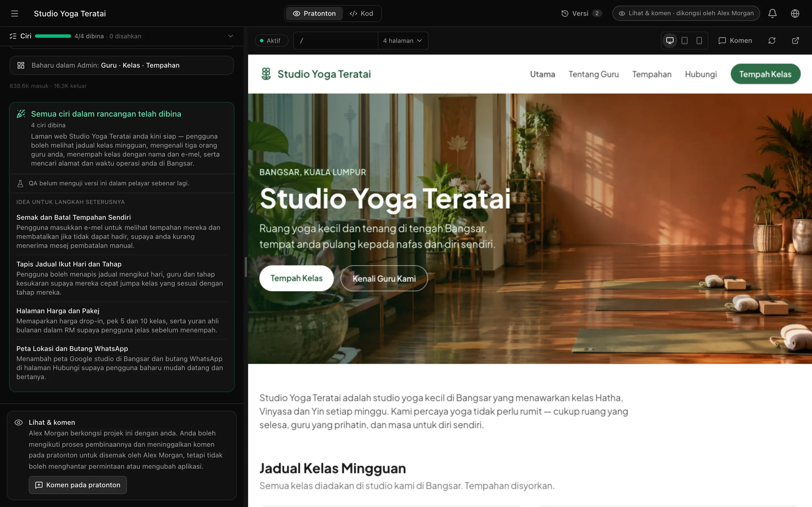This screenshot has height=507, width=812.
Task: Switch to tablet viewport view
Action: tap(685, 41)
